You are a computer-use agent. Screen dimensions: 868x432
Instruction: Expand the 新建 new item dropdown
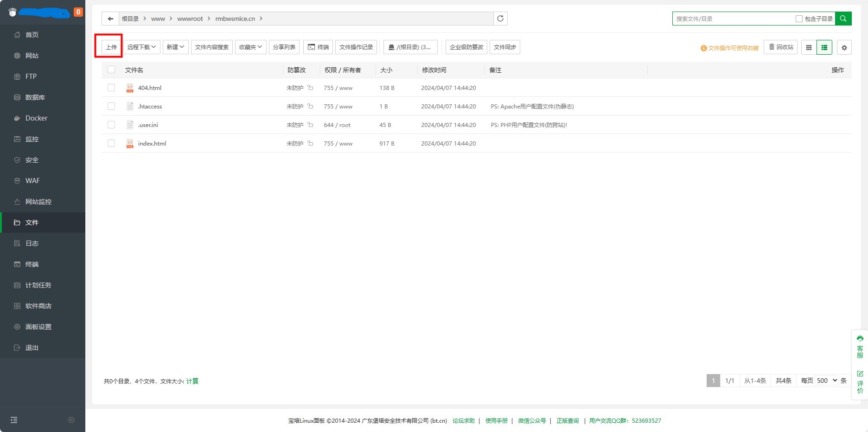click(176, 47)
